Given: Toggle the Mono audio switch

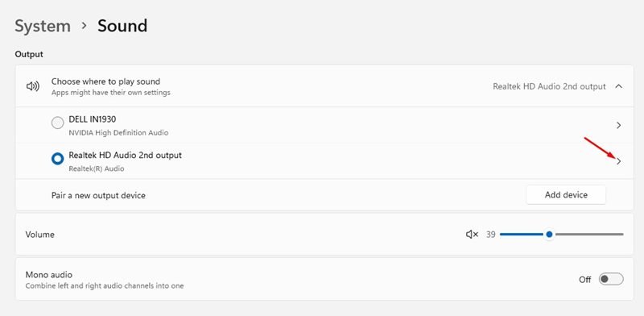Looking at the screenshot, I should (611, 280).
